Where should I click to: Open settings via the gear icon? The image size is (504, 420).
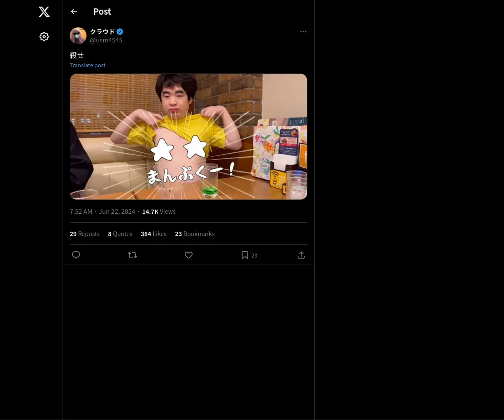coord(44,37)
